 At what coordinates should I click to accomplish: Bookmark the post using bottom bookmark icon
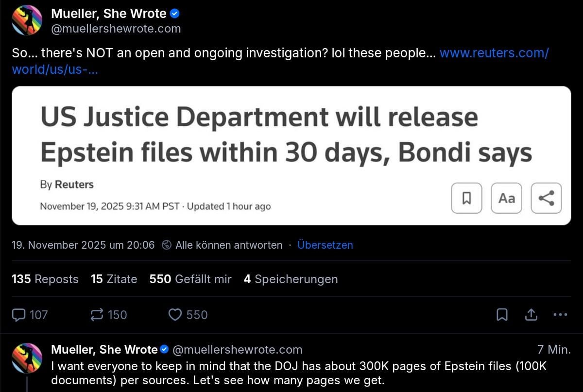click(502, 315)
